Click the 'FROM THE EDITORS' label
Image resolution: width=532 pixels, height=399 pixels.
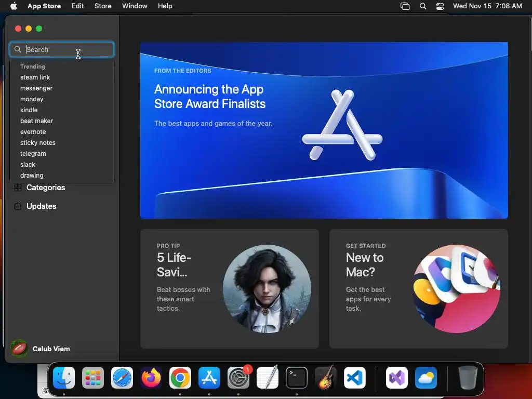(182, 71)
